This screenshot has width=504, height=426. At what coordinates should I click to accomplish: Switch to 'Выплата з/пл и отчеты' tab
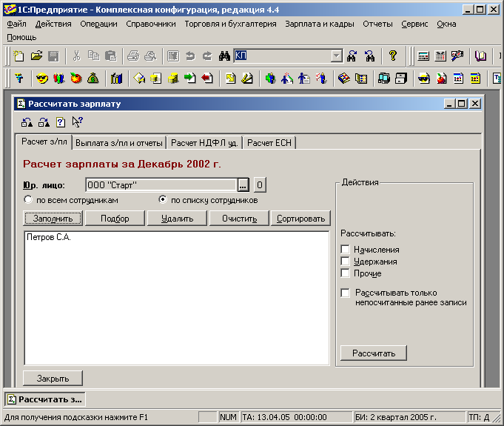pos(119,143)
